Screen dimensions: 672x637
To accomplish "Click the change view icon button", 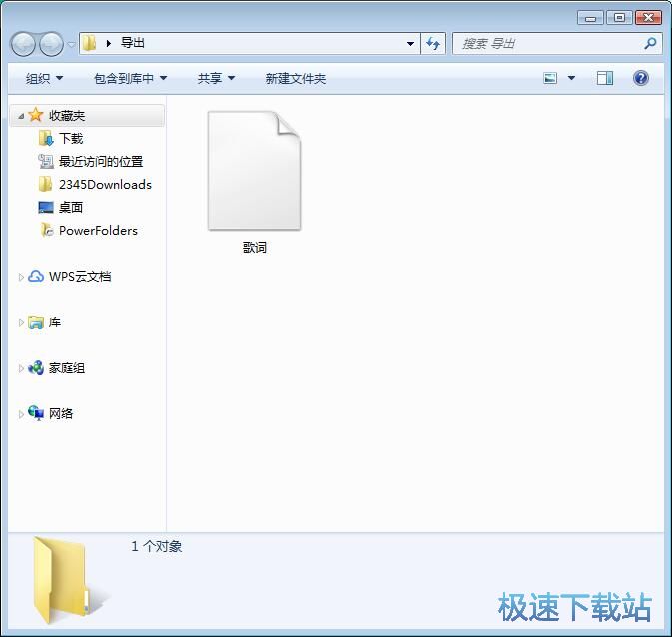I will point(550,78).
